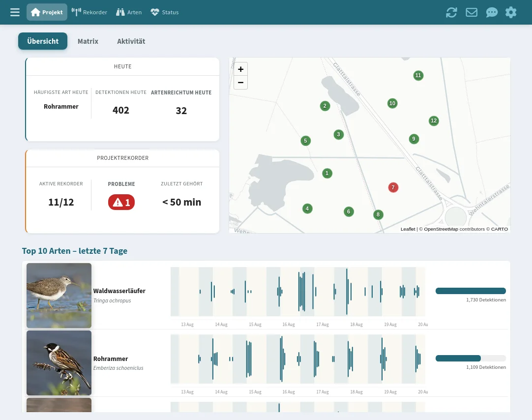Zoom out on the map
This screenshot has height=420, width=532.
click(x=240, y=83)
